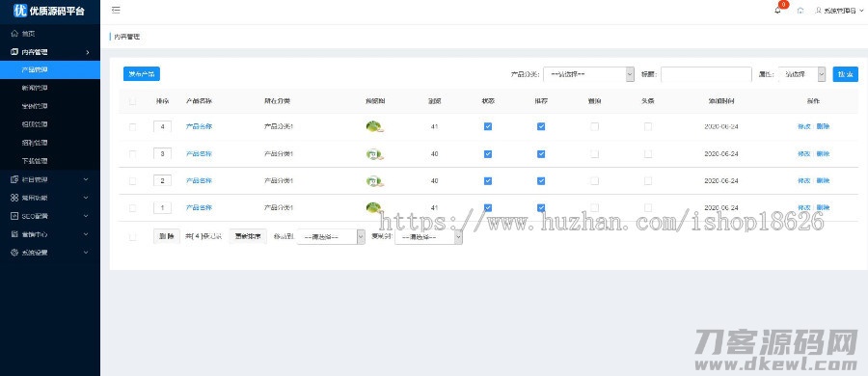Open the 产品分类 filter dropdown
The width and height of the screenshot is (868, 376).
(x=588, y=74)
